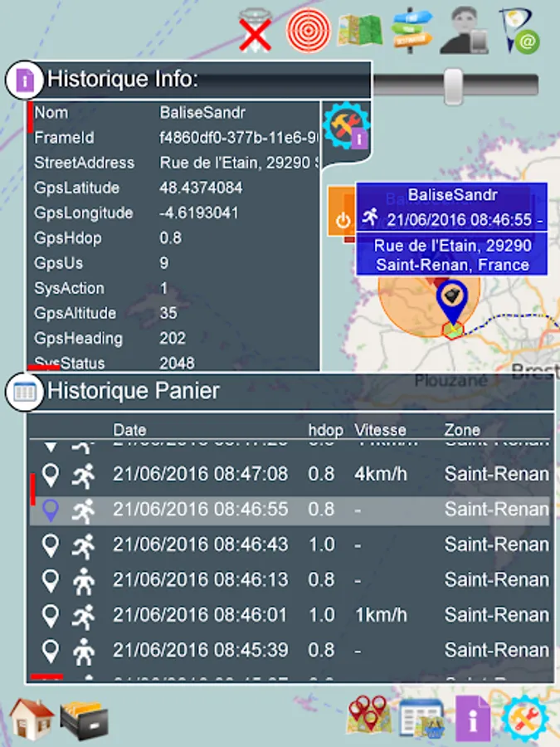Click the Vitesse column header
Image resolution: width=560 pixels, height=747 pixels.
tap(380, 430)
